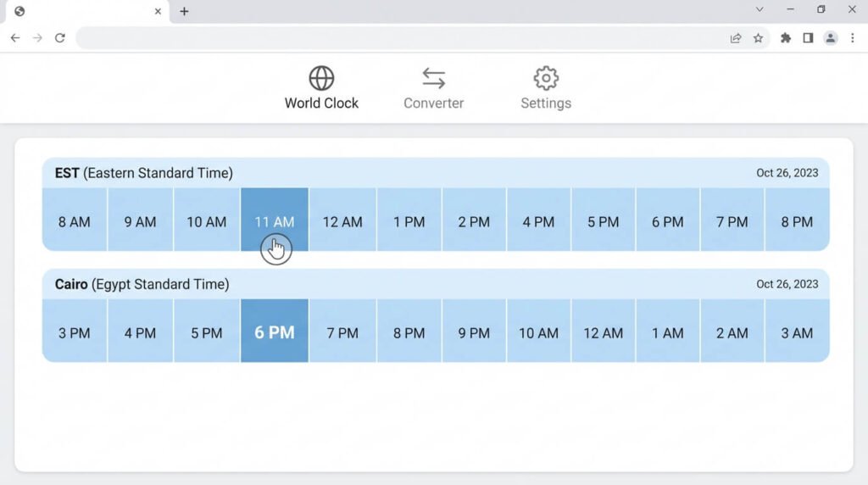Click the browser address bar
Viewport: 868px width, 485px height.
click(400, 38)
